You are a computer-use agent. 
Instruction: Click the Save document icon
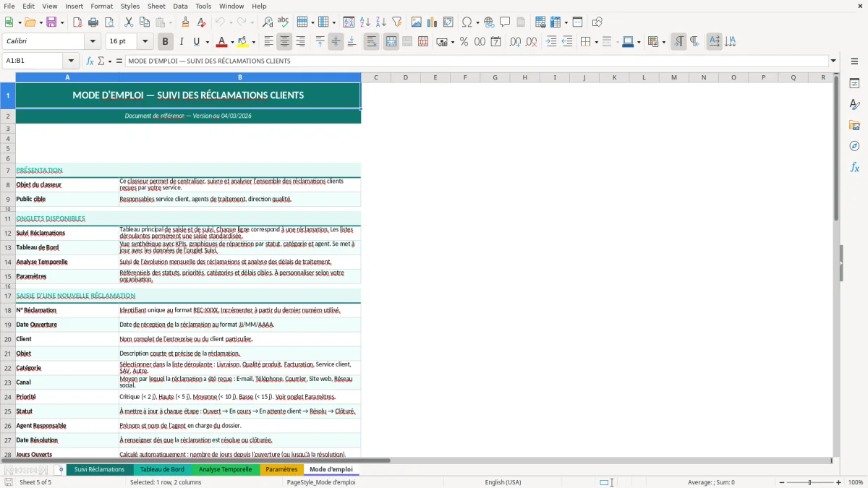pyautogui.click(x=51, y=22)
